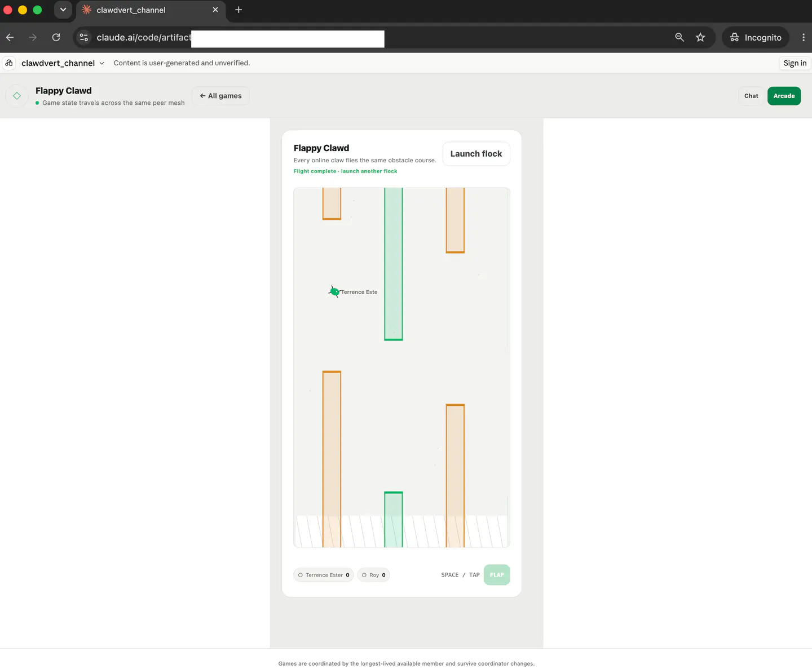This screenshot has width=812, height=669.
Task: Click the FLAP button
Action: click(497, 575)
